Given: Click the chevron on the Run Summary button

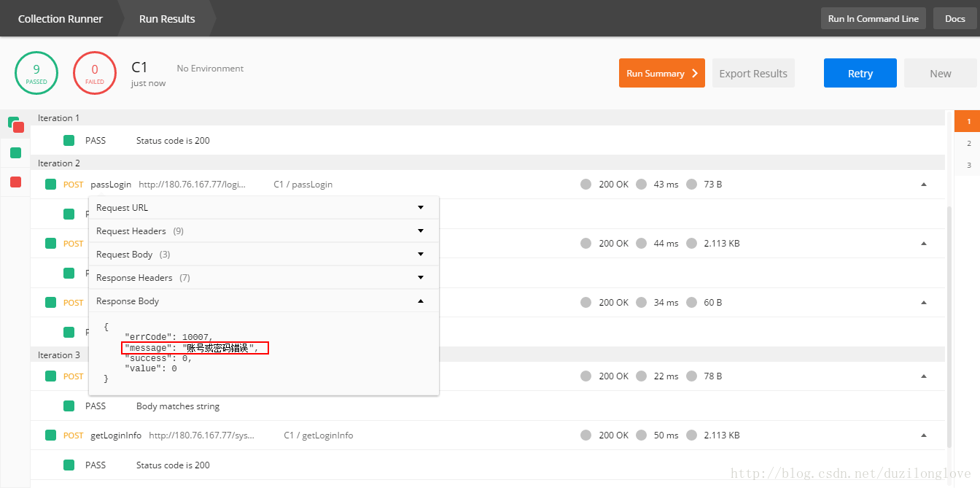Looking at the screenshot, I should pyautogui.click(x=694, y=73).
